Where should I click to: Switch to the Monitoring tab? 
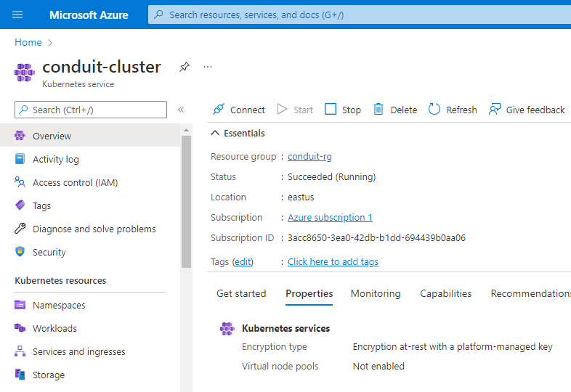pyautogui.click(x=376, y=293)
